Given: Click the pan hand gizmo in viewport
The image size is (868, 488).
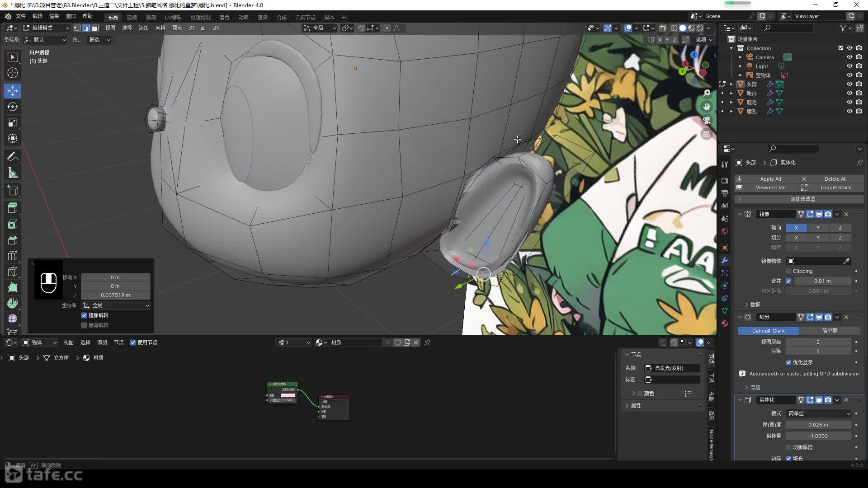Looking at the screenshot, I should click(707, 107).
